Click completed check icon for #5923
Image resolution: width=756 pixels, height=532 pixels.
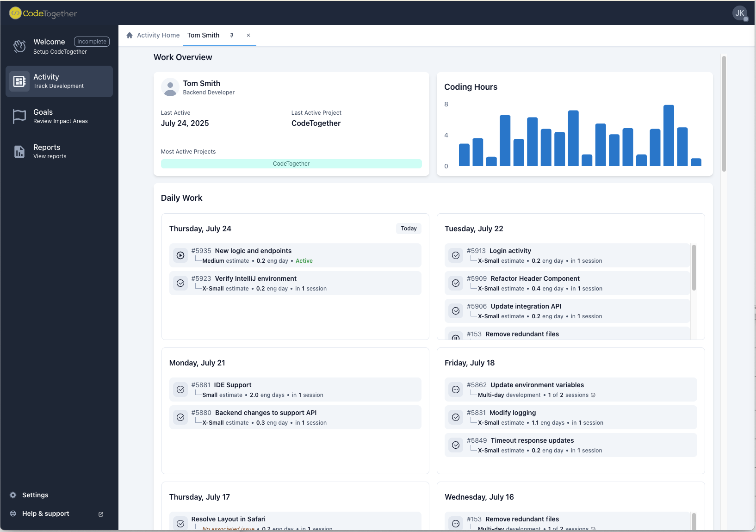[180, 283]
